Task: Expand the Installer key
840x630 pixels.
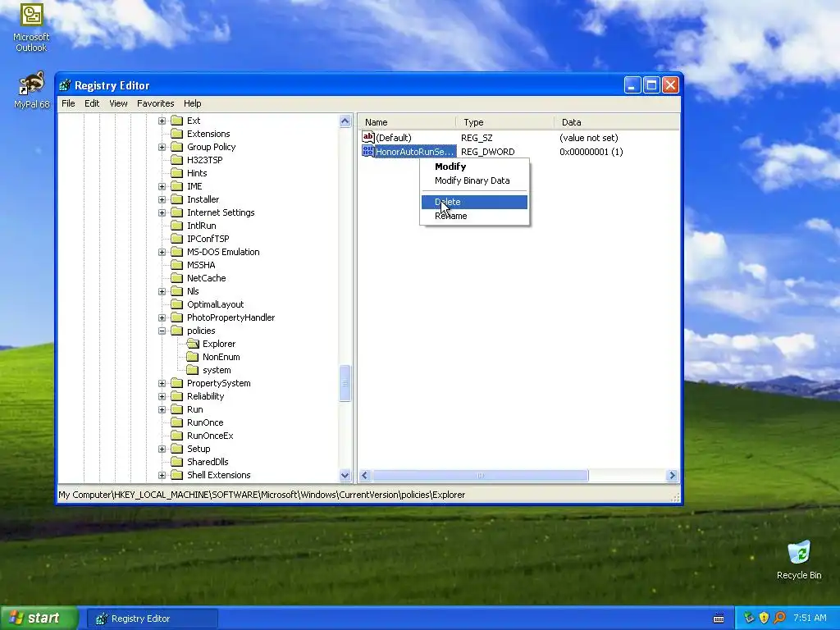Action: click(162, 200)
